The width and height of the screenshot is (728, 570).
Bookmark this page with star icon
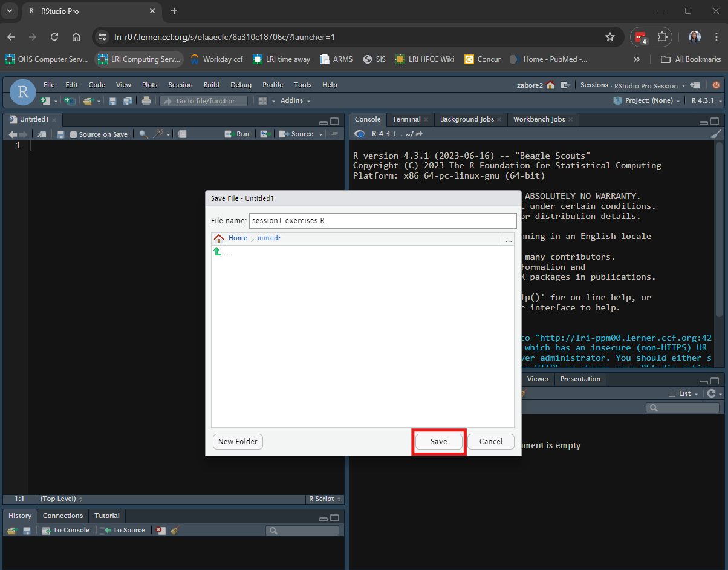click(610, 37)
